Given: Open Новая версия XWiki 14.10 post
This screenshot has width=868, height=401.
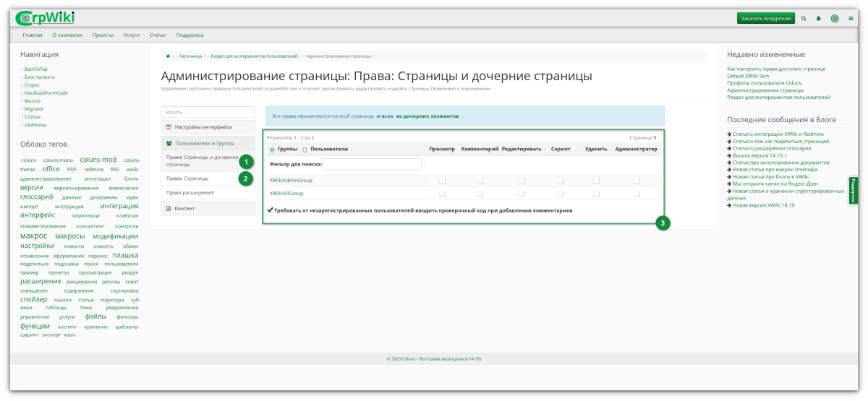Looking at the screenshot, I should [x=764, y=205].
